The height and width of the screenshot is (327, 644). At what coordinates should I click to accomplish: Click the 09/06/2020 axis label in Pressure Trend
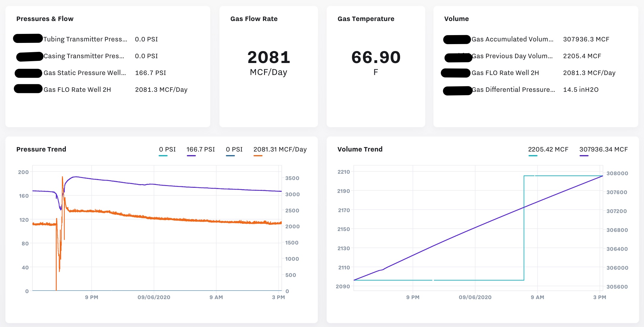coord(154,297)
